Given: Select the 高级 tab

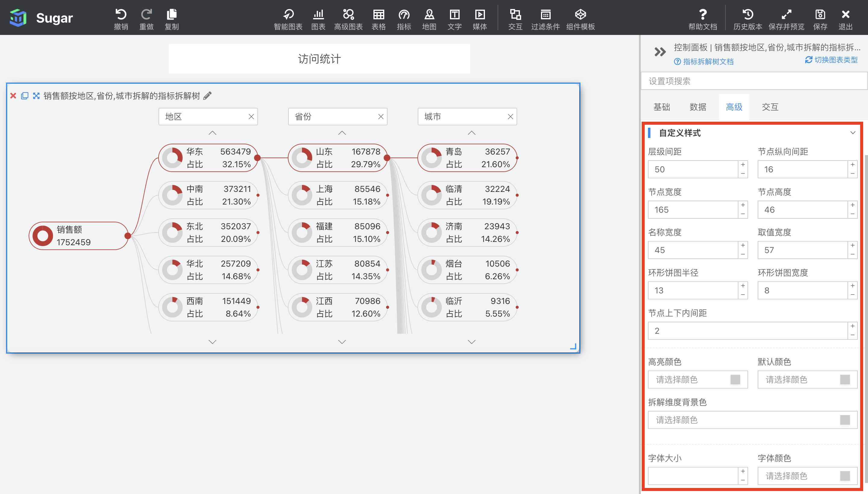Looking at the screenshot, I should tap(734, 107).
